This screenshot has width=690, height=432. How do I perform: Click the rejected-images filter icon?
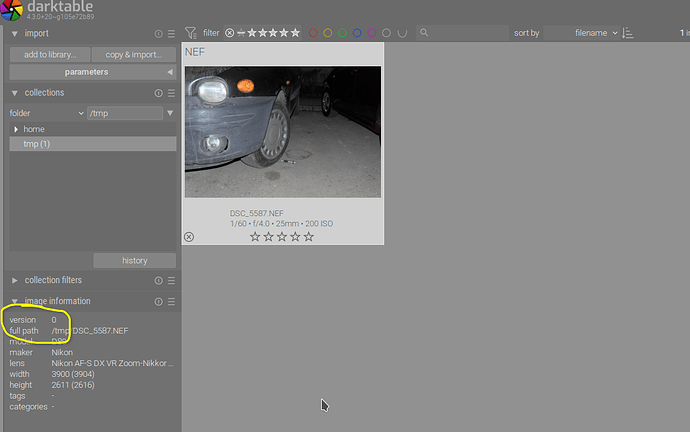coord(230,33)
